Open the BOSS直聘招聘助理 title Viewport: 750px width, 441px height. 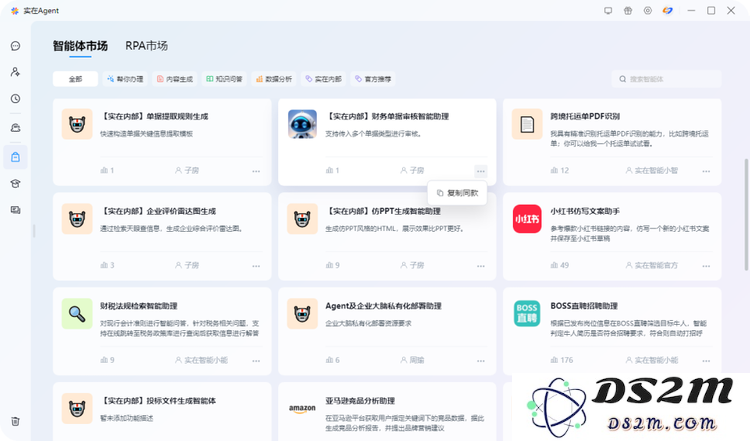584,306
